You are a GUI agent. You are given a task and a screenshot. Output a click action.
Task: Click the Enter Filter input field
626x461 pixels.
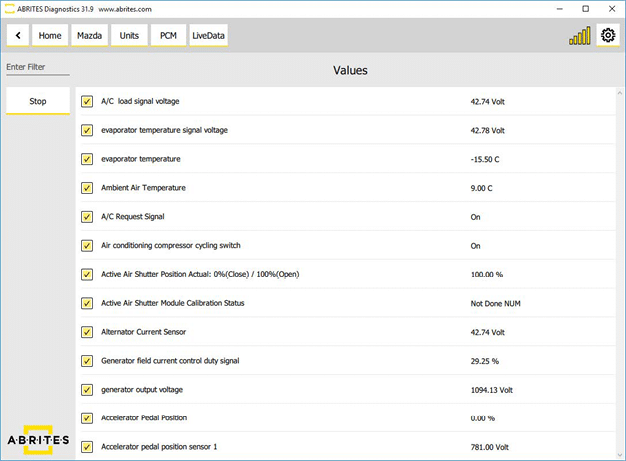38,67
